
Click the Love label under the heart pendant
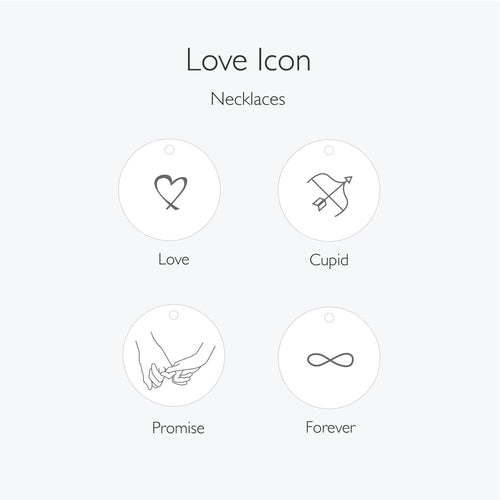(x=174, y=259)
